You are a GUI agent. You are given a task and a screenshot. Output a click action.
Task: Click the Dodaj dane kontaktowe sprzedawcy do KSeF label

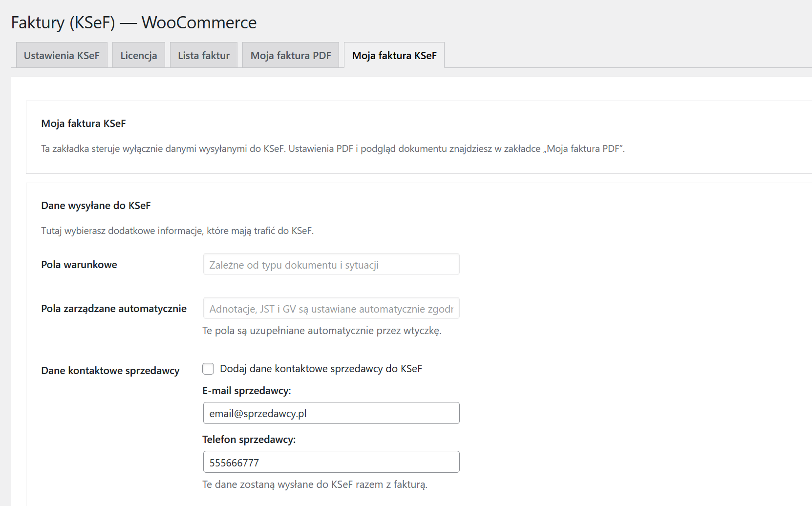click(321, 369)
